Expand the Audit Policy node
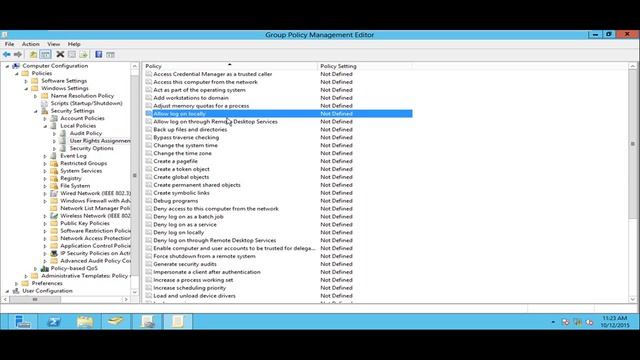This screenshot has width=640, height=360. [x=54, y=133]
